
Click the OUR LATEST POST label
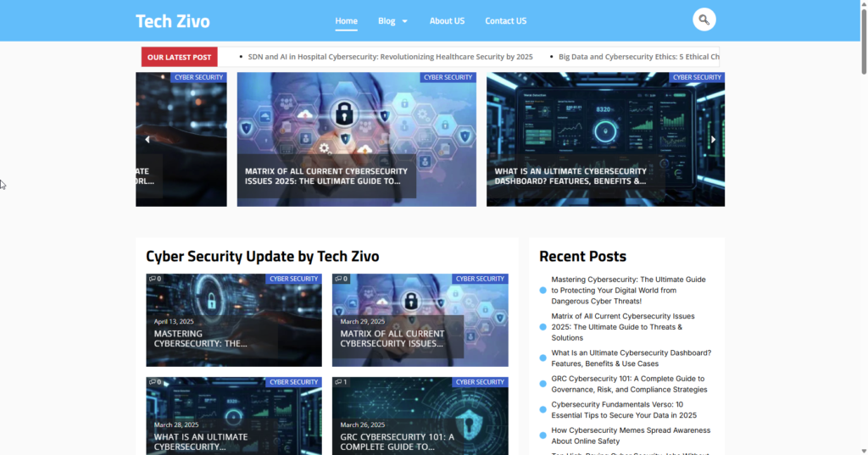click(x=180, y=57)
